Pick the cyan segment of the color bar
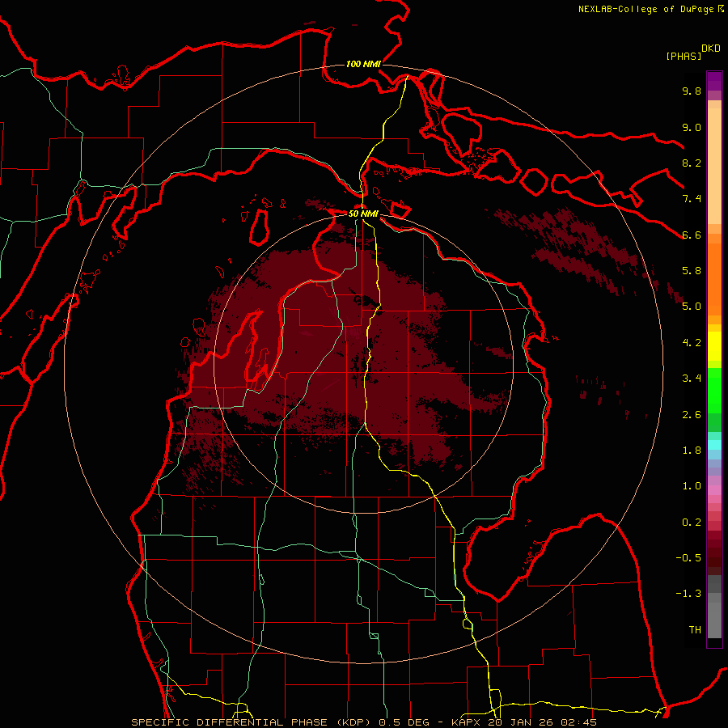The width and height of the screenshot is (728, 728). tap(714, 444)
